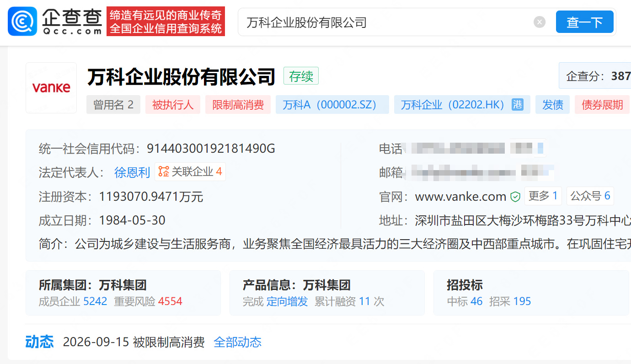631x364 pixels.
Task: Click the 存续 status badge
Action: pyautogui.click(x=301, y=76)
